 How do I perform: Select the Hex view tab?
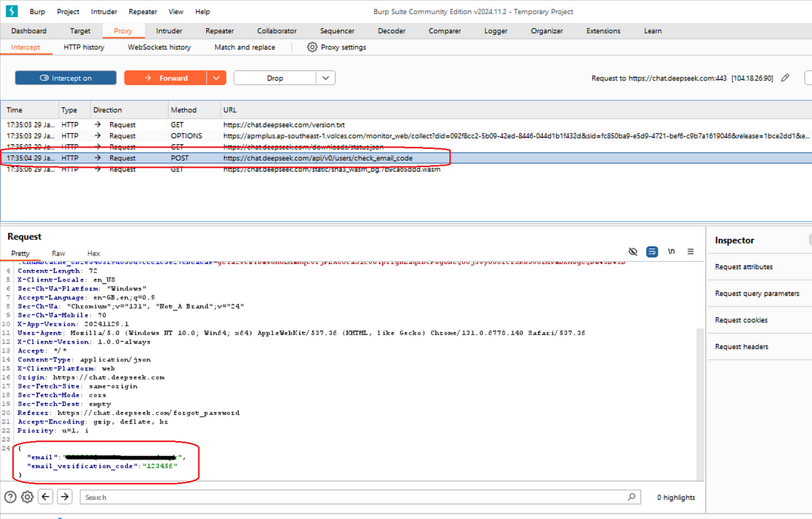click(x=94, y=253)
